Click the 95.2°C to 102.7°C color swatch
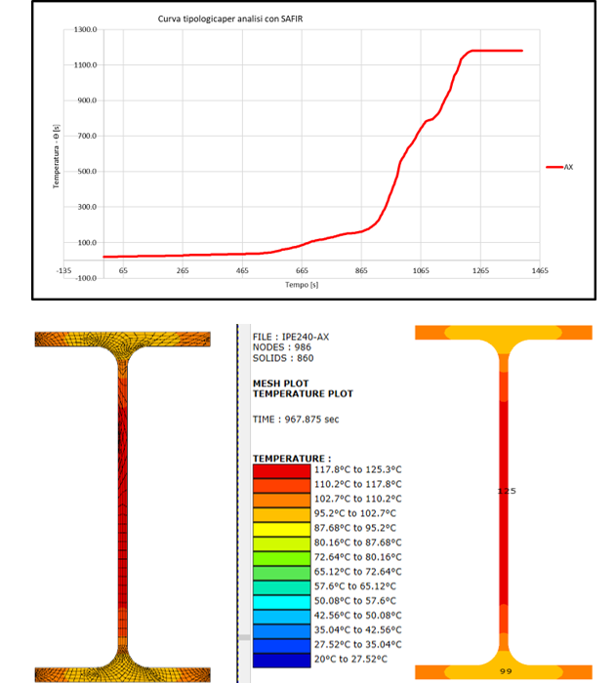Image resolution: width=616 pixels, height=683 pixels. pos(281,513)
